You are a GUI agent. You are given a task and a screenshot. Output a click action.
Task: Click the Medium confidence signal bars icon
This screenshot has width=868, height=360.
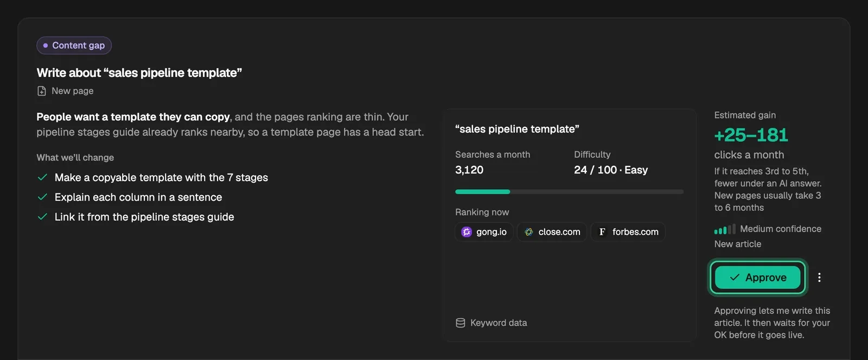(x=725, y=229)
